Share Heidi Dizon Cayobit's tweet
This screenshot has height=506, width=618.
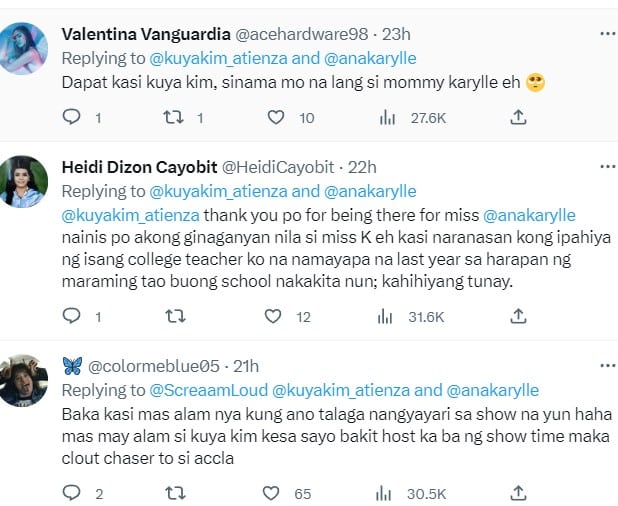click(x=518, y=317)
